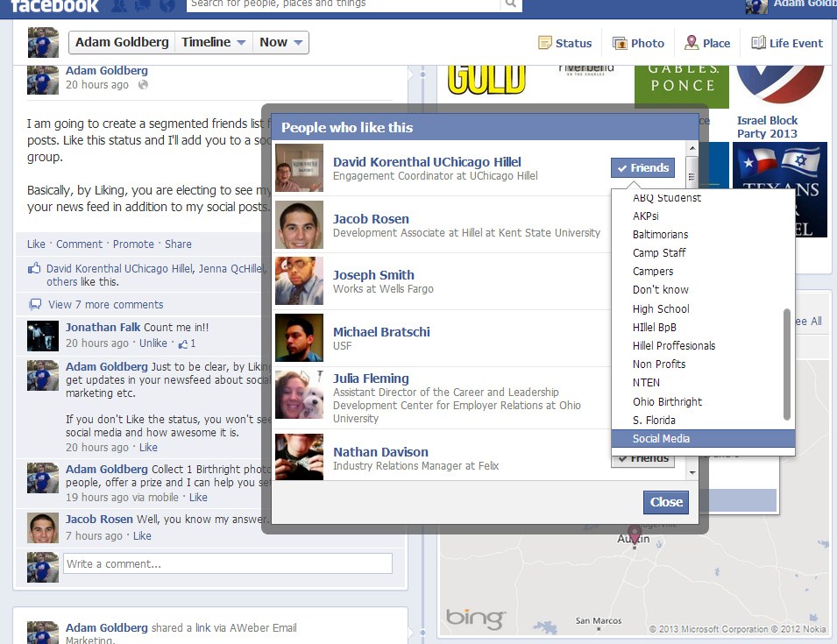This screenshot has height=644, width=837.
Task: Expand View 7 more comments
Action: click(x=106, y=305)
